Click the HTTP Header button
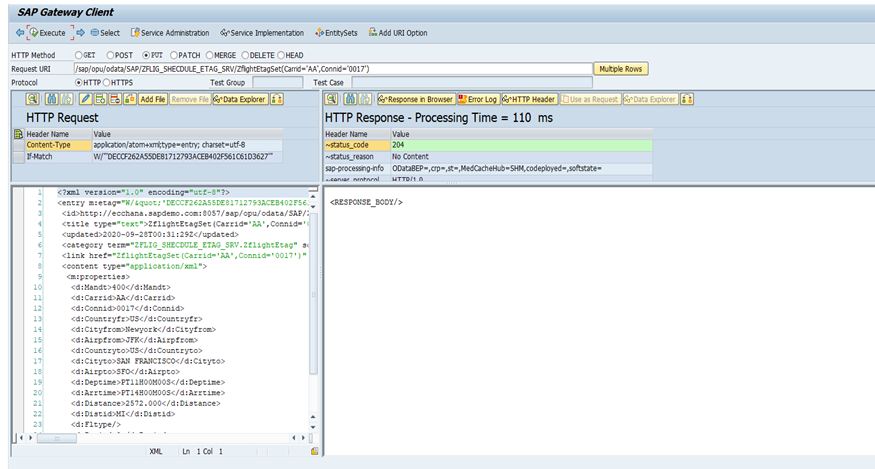875x469 pixels. point(529,99)
